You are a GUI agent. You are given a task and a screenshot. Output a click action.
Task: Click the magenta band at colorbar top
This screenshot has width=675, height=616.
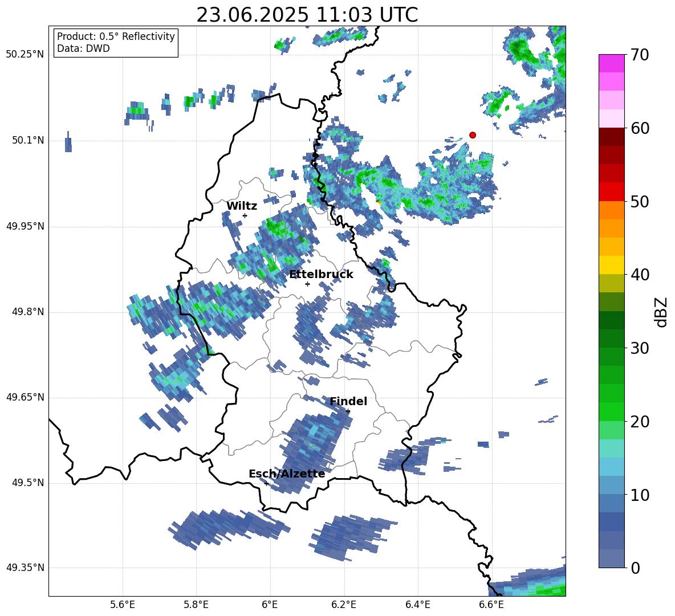612,63
